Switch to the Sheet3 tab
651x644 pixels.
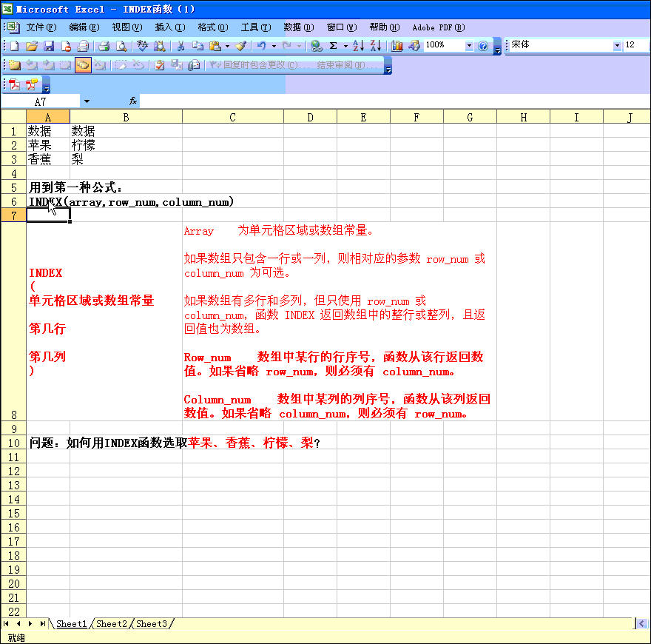(152, 624)
